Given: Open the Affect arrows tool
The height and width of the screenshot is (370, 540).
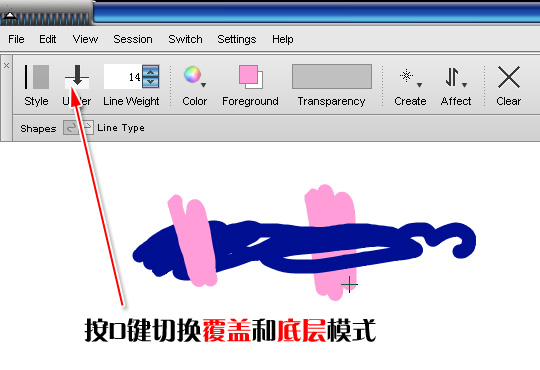Looking at the screenshot, I should (452, 76).
